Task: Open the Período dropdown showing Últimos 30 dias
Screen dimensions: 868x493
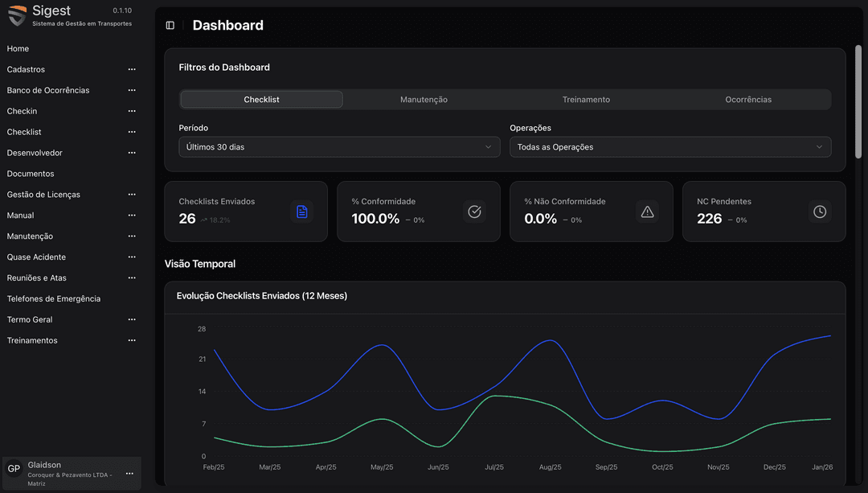Action: point(338,146)
